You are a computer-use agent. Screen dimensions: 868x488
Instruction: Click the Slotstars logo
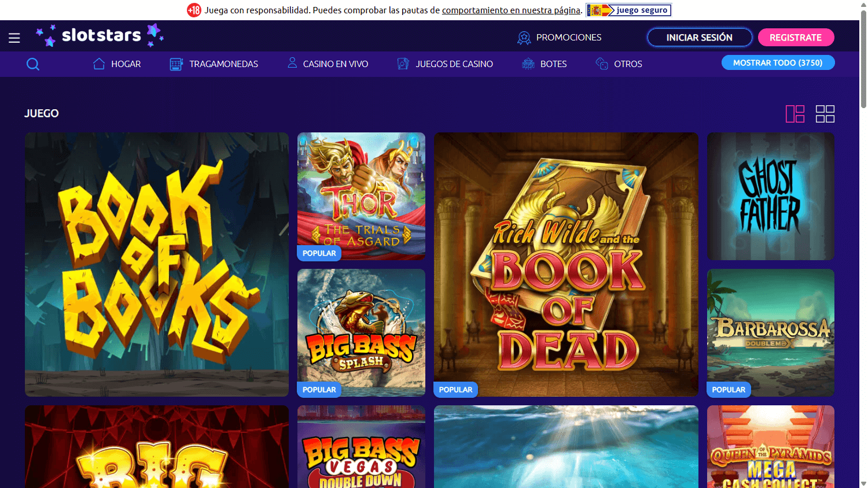coord(100,36)
